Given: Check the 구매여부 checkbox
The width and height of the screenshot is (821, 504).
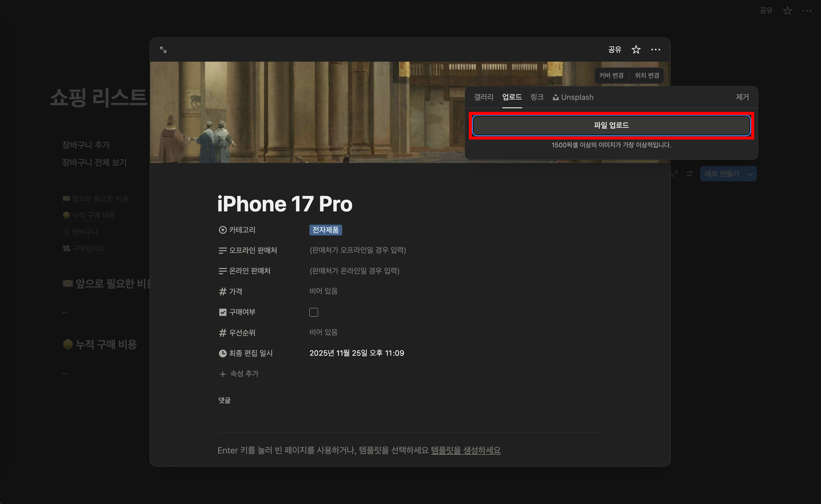Looking at the screenshot, I should (314, 312).
